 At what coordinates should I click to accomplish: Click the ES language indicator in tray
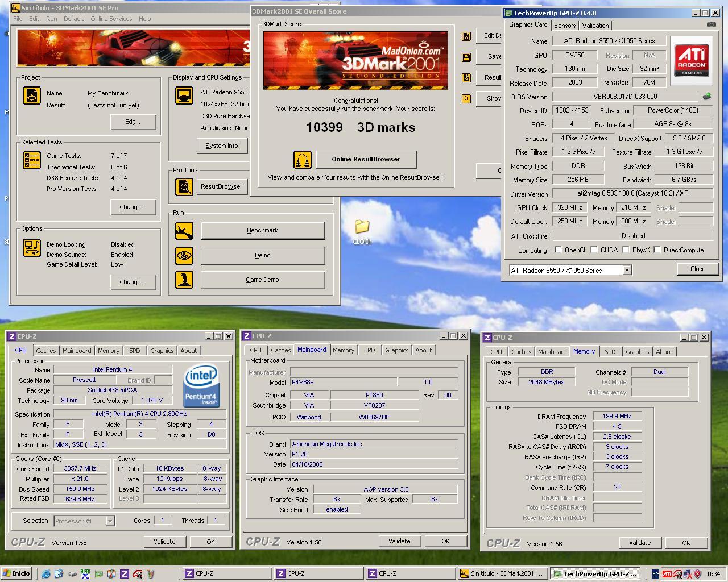pyautogui.click(x=656, y=574)
